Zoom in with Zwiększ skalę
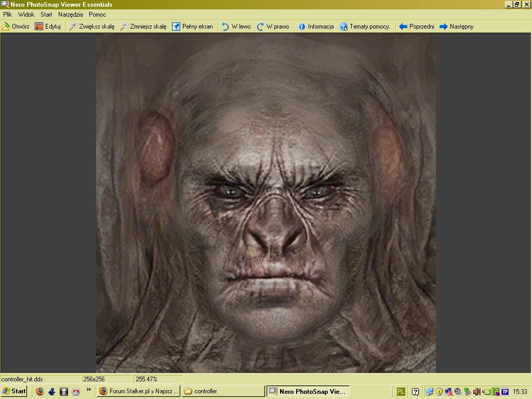This screenshot has width=532, height=399. pos(92,26)
